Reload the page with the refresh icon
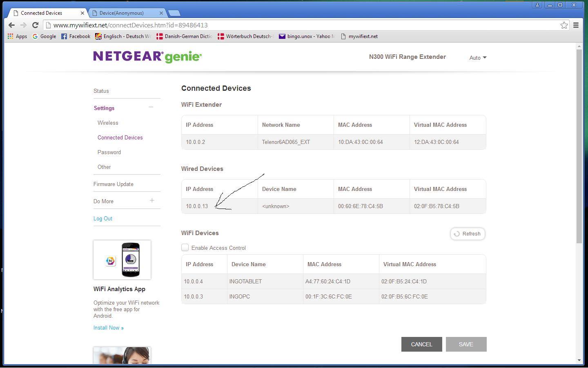The height and width of the screenshot is (368, 588). (35, 25)
